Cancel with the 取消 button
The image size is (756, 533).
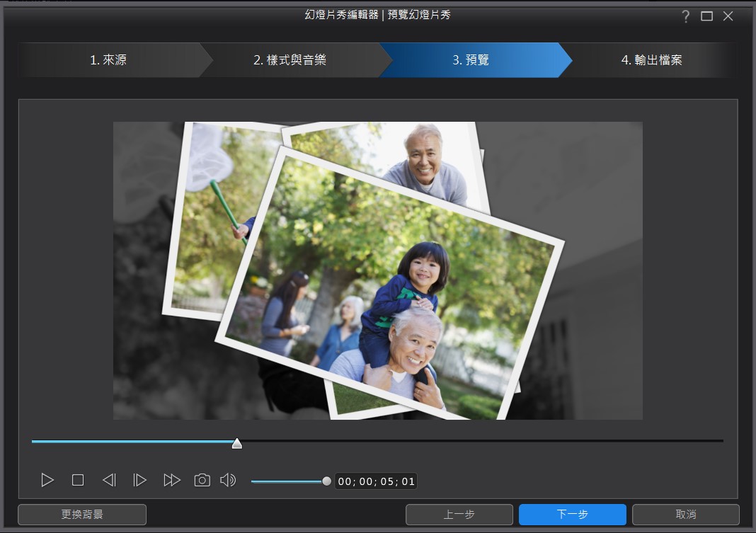(x=685, y=515)
